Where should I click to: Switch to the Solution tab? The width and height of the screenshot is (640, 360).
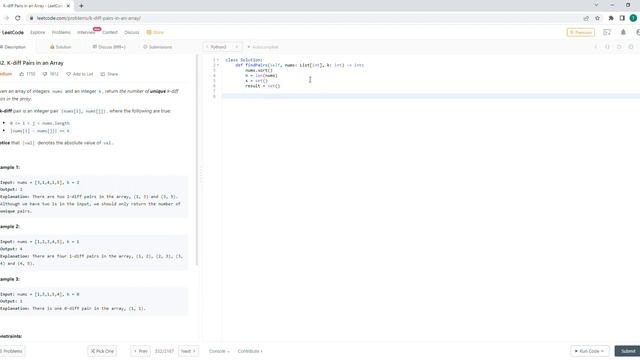(60, 47)
